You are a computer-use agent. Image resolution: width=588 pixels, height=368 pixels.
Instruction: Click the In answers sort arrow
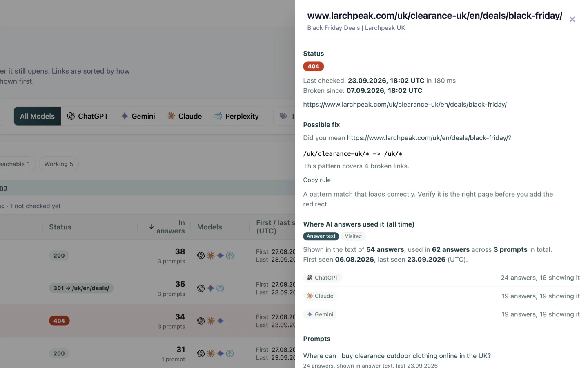coord(151,227)
